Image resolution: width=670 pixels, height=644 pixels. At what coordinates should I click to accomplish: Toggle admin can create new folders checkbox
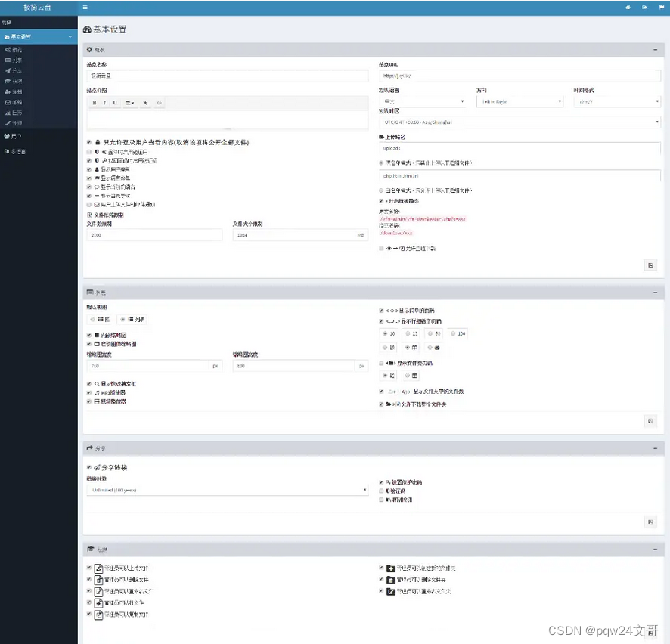coord(381,568)
